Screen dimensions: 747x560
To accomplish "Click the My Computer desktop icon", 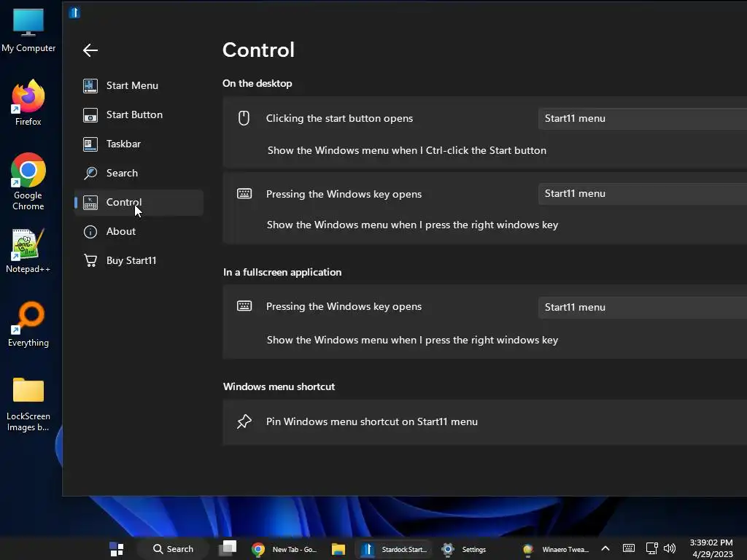I will coord(28,30).
